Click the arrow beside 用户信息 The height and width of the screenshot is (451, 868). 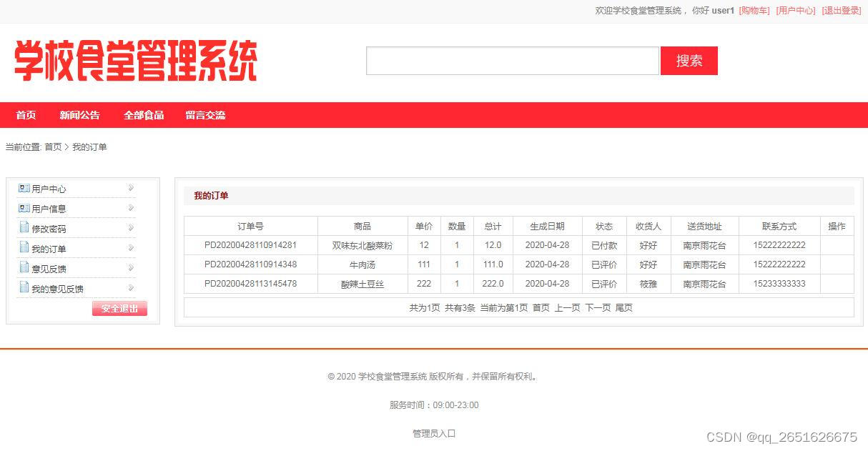(x=131, y=208)
